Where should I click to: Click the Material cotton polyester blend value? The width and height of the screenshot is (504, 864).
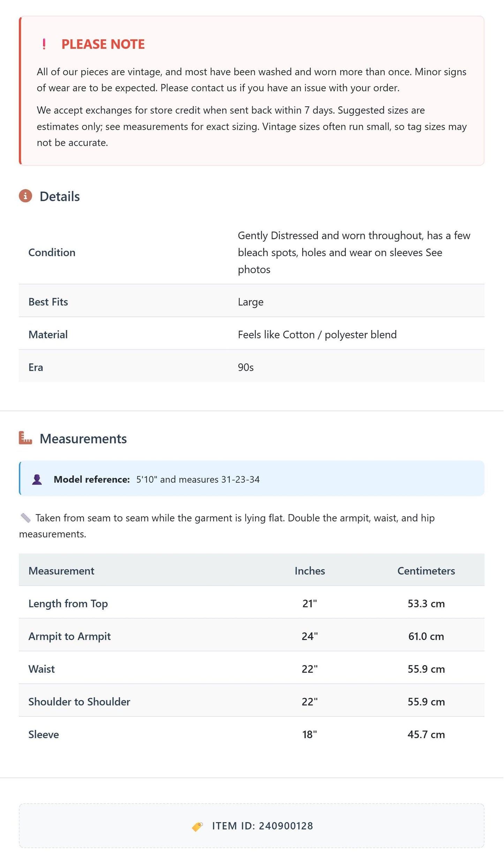(x=317, y=335)
